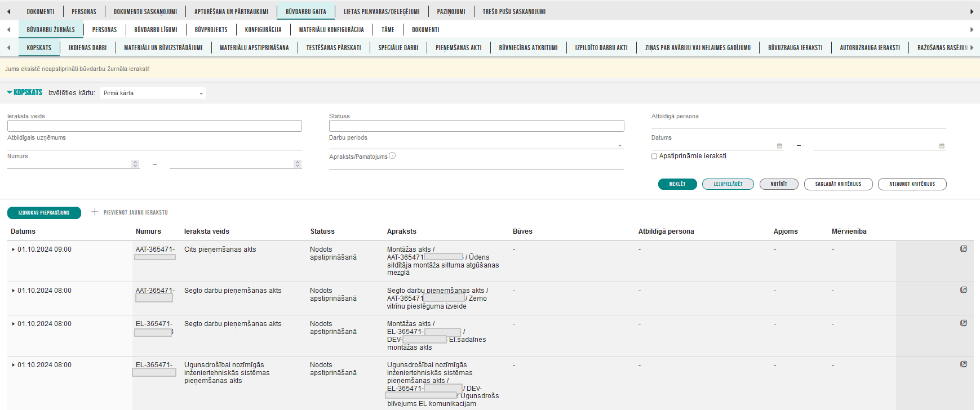Click into the Apraksts/Pamatojums field
The height and width of the screenshot is (410, 980).
477,164
